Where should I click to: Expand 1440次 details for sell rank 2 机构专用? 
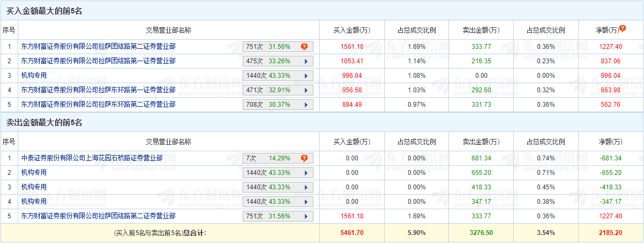pos(306,173)
